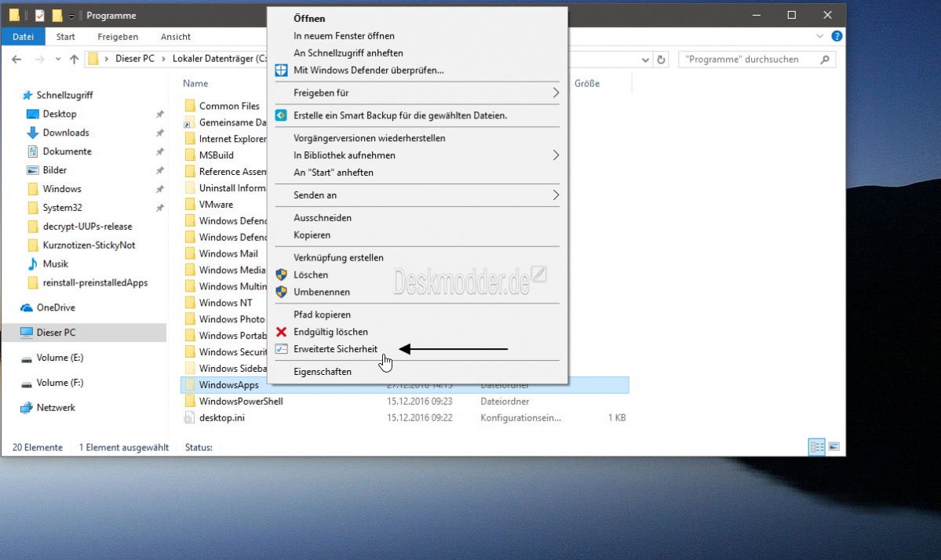Choose Pfad kopieren in context menu
941x560 pixels.
point(323,315)
